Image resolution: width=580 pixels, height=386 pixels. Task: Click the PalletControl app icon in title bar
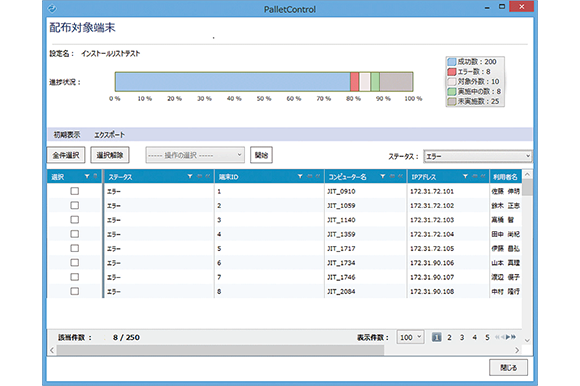[52, 9]
